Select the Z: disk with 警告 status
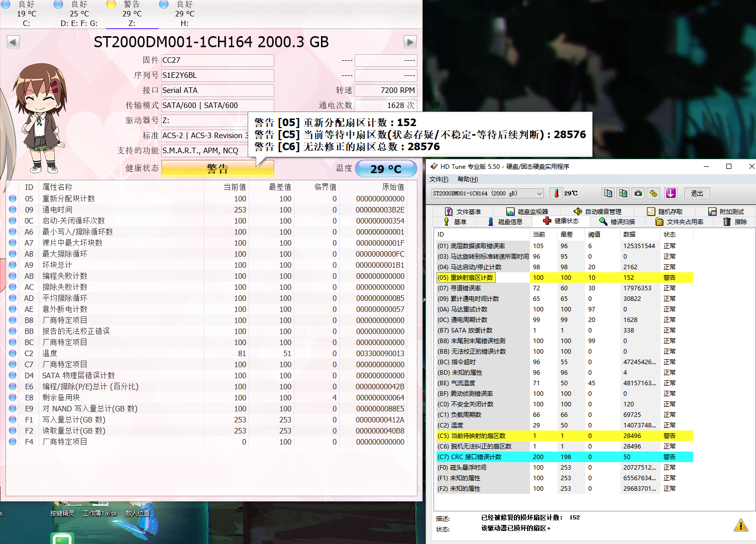This screenshot has width=756, height=544. [x=132, y=14]
